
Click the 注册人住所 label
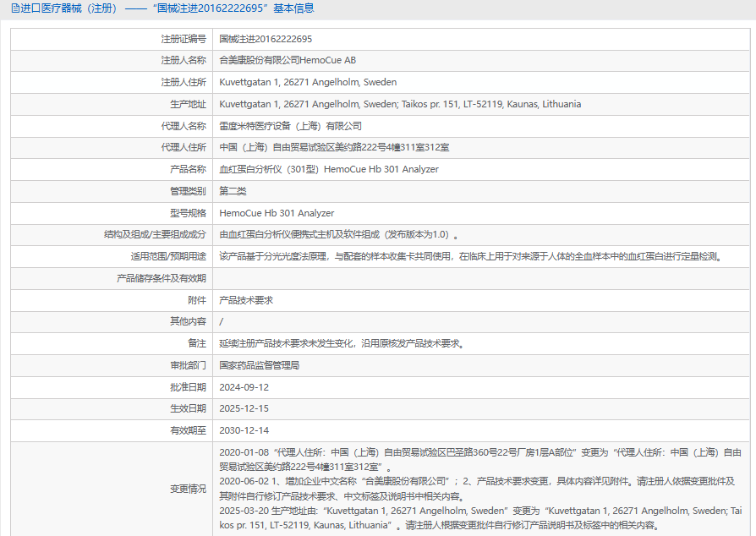click(x=184, y=82)
